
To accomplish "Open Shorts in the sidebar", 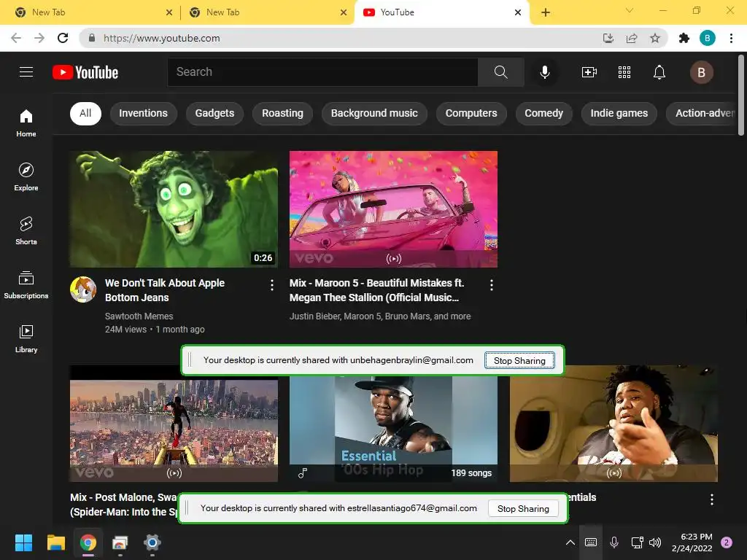I will tap(26, 231).
